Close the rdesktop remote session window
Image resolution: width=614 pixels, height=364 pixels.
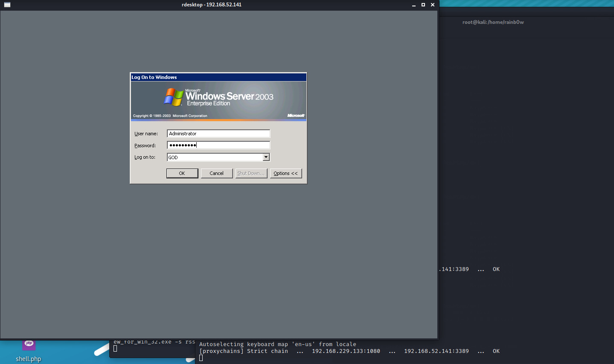[433, 5]
